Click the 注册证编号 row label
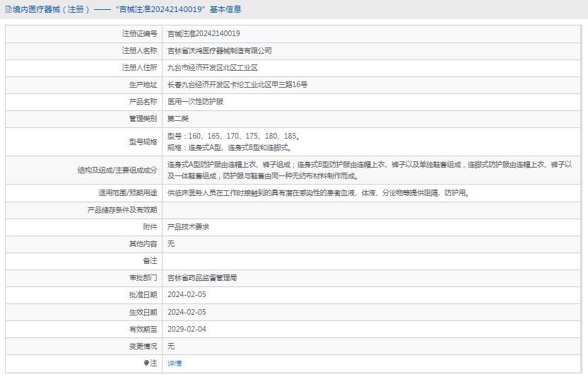Screen dimensions: 588x377 tap(139, 33)
